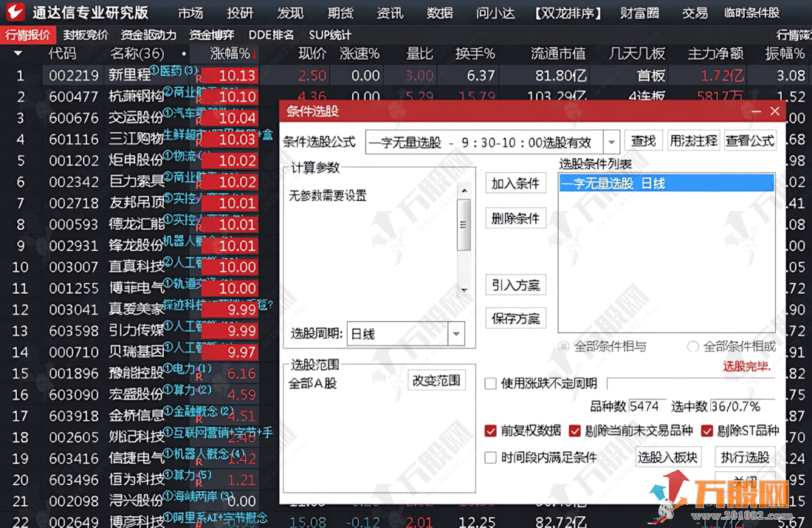Switch to the 封板竞价 tab
Screen dimensions: 812x528
(x=86, y=34)
